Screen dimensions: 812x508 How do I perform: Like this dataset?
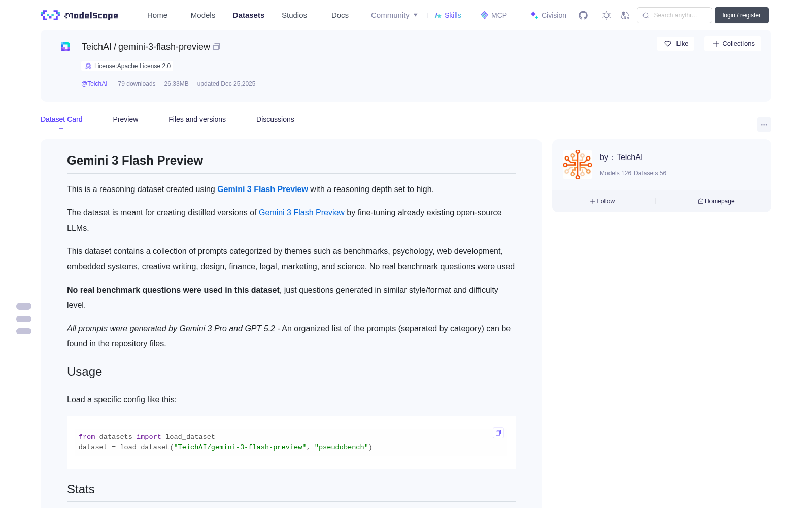pos(676,44)
